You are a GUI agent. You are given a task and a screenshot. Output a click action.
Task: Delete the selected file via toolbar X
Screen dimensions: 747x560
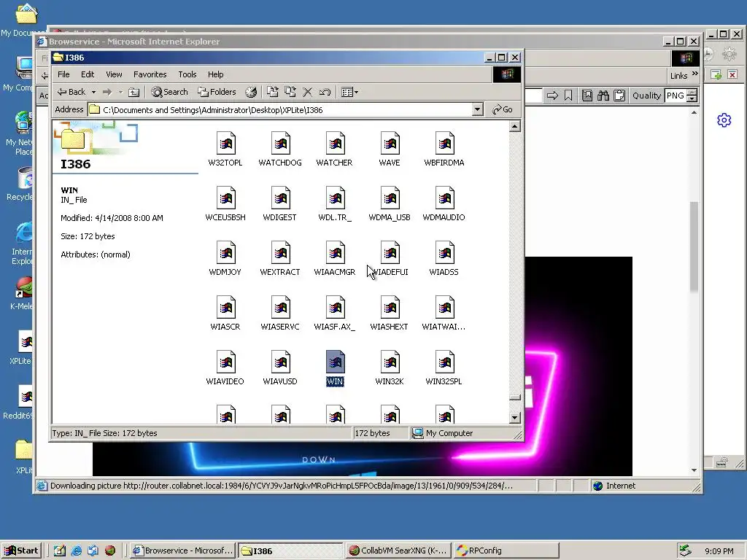pos(308,92)
